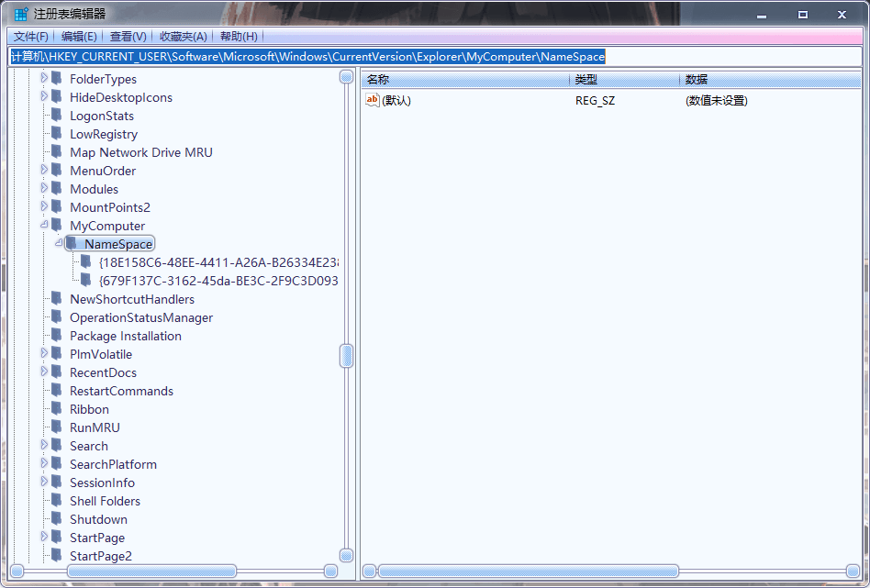Click the value pane horizontal scrollbar thumb

(x=528, y=571)
